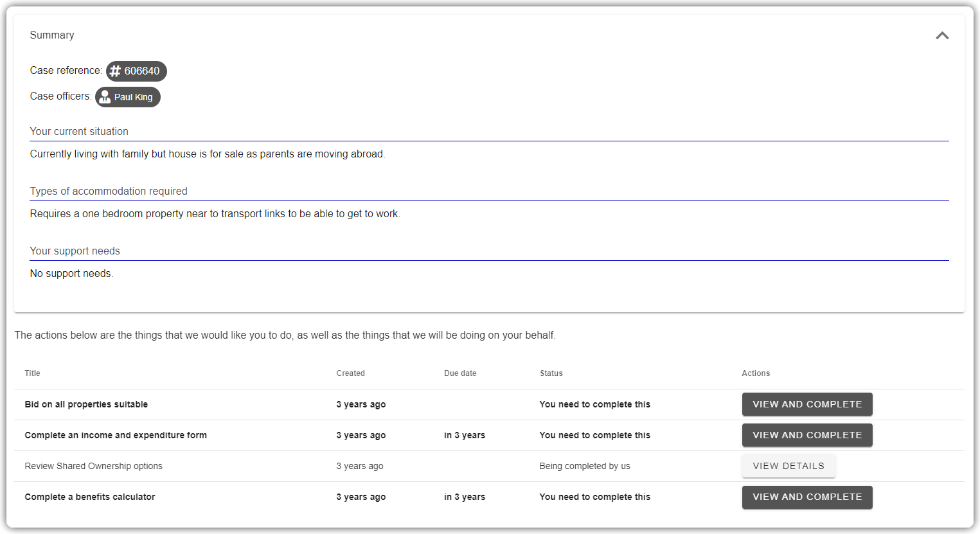Image resolution: width=980 pixels, height=534 pixels.
Task: Select 'Review Shared Ownership options' title
Action: click(x=93, y=466)
